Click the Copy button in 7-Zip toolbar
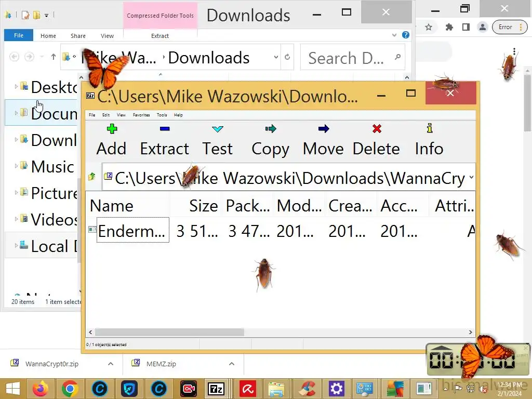Viewport: 532px width, 399px height. coord(270,140)
